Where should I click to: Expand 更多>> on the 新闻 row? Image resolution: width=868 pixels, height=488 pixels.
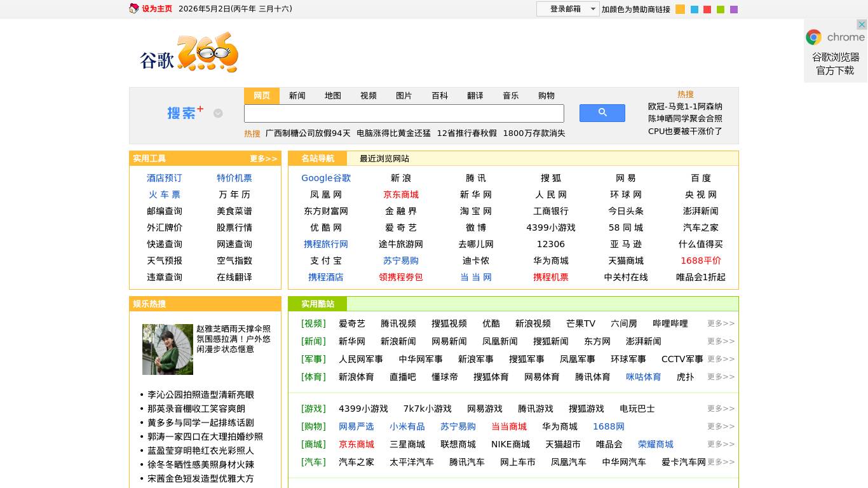coord(721,341)
